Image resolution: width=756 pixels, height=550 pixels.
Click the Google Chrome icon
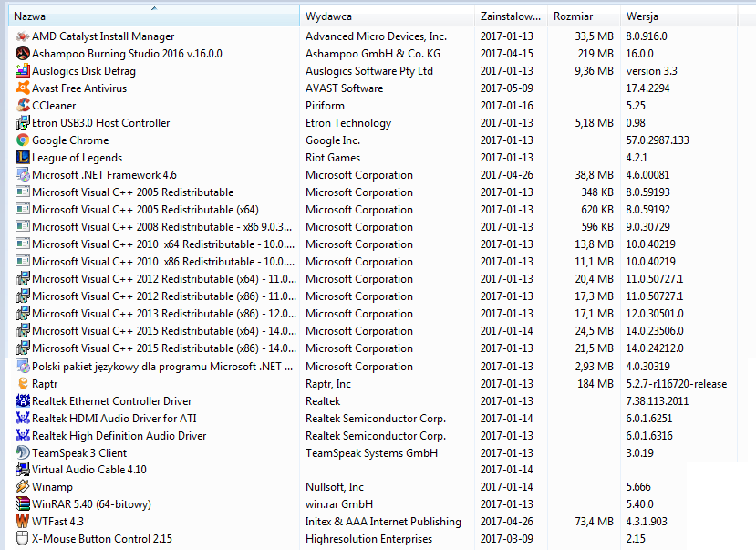[x=23, y=140]
